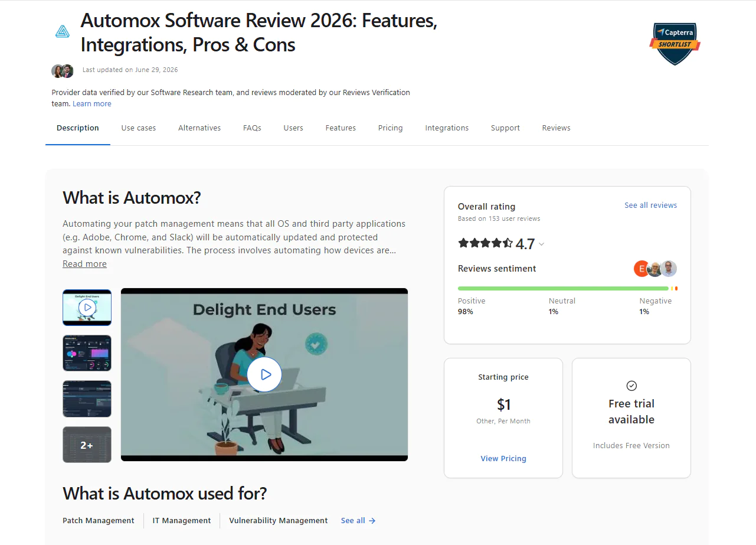Click the orange E reviewer avatar
Image resolution: width=756 pixels, height=545 pixels.
[642, 269]
